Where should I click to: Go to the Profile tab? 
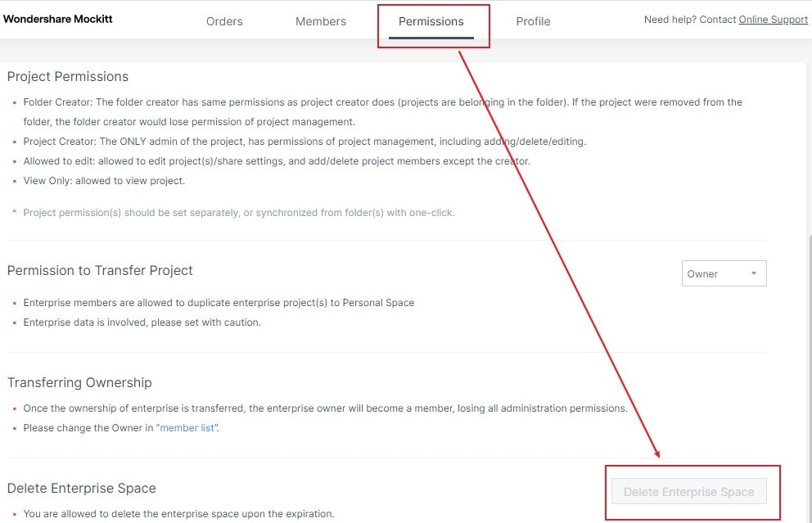coord(533,21)
